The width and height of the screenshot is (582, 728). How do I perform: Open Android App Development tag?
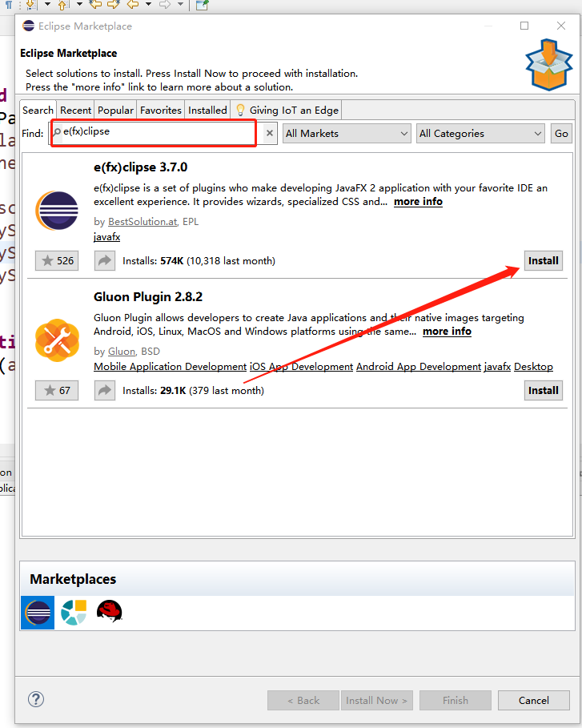point(419,366)
